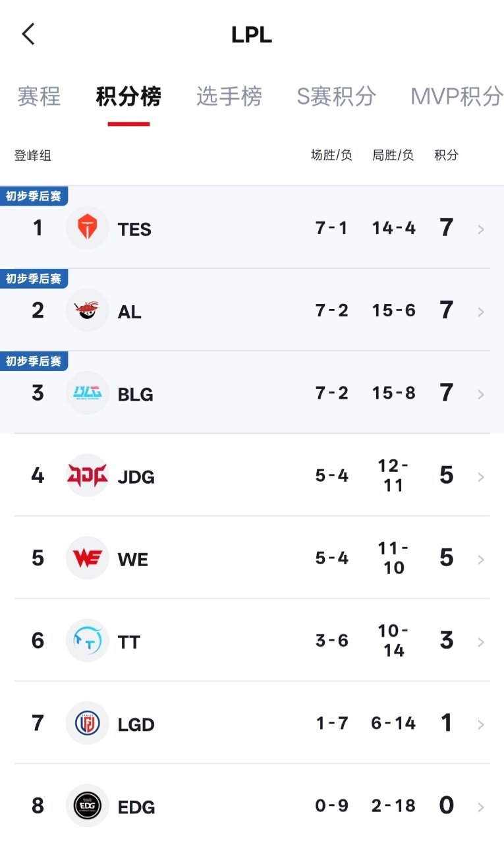Image resolution: width=504 pixels, height=843 pixels.
Task: Expand EDG row chevron arrow
Action: (481, 807)
